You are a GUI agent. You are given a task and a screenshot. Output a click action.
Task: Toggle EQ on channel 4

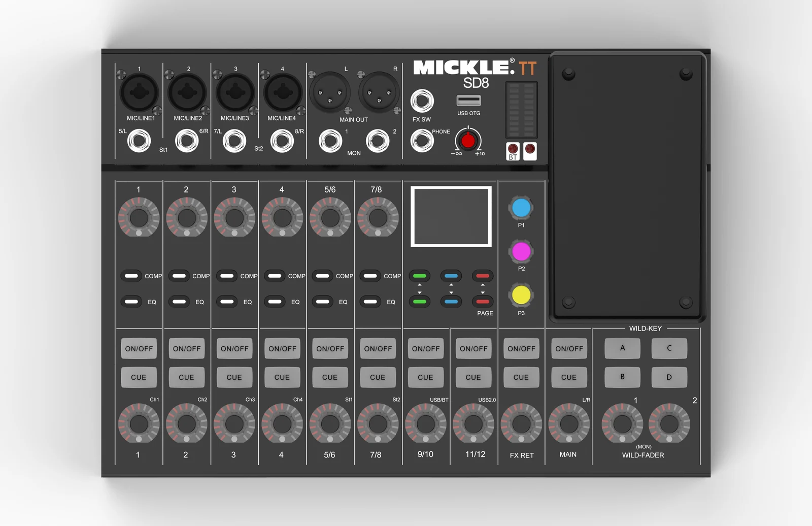point(275,302)
